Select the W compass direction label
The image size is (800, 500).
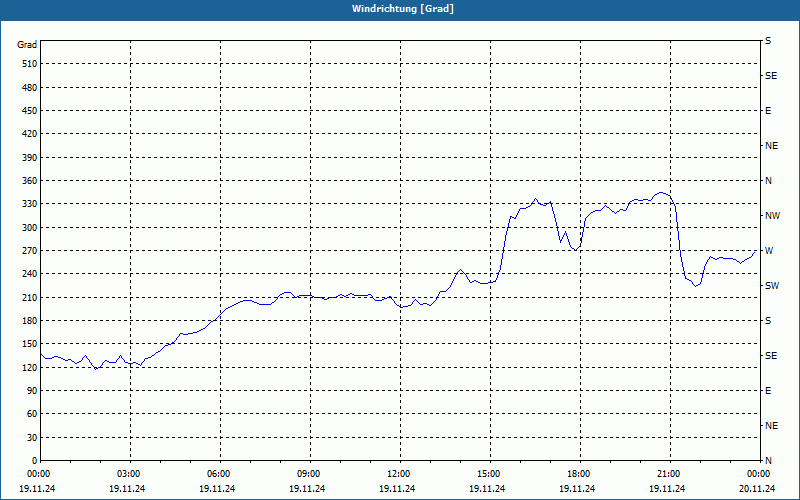769,251
